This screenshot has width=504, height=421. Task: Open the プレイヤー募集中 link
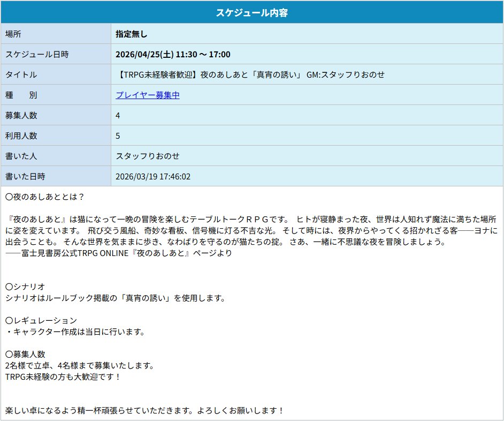click(x=148, y=95)
